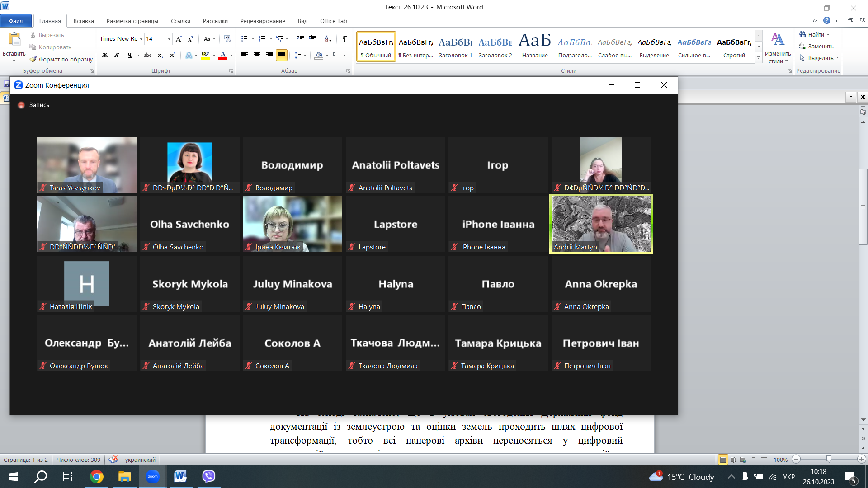
Task: Expand the styles gallery (more arrow)
Action: point(759,59)
